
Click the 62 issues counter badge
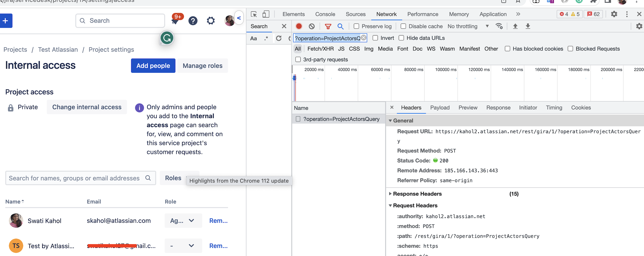click(x=593, y=14)
